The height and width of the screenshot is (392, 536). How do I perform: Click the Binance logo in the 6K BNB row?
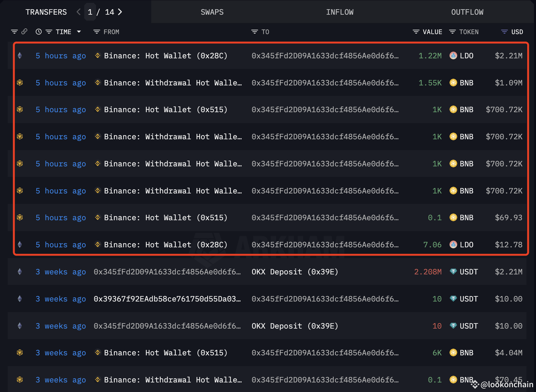tap(98, 353)
